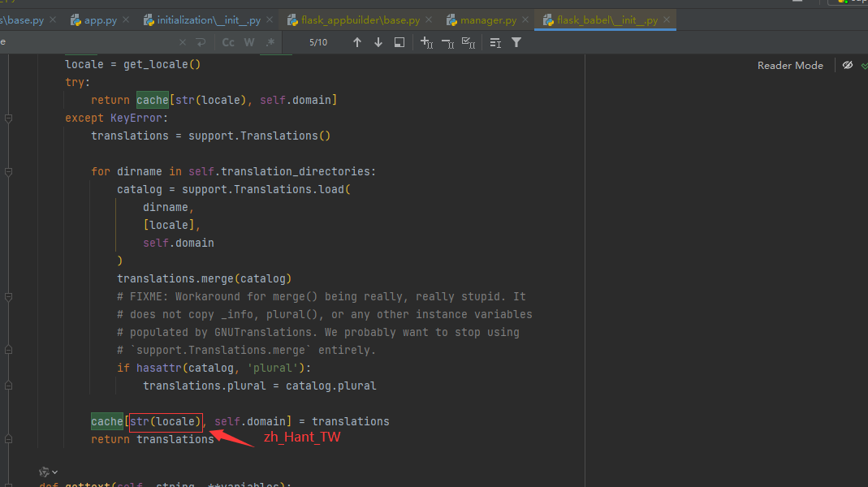The width and height of the screenshot is (868, 487).
Task: Open the flask_appbuilder\base.py tab
Action: [x=360, y=20]
